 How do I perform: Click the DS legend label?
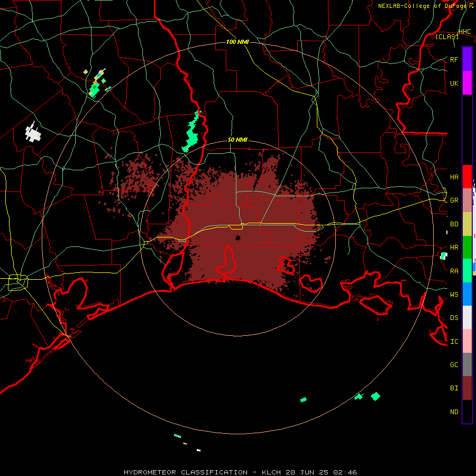[454, 318]
